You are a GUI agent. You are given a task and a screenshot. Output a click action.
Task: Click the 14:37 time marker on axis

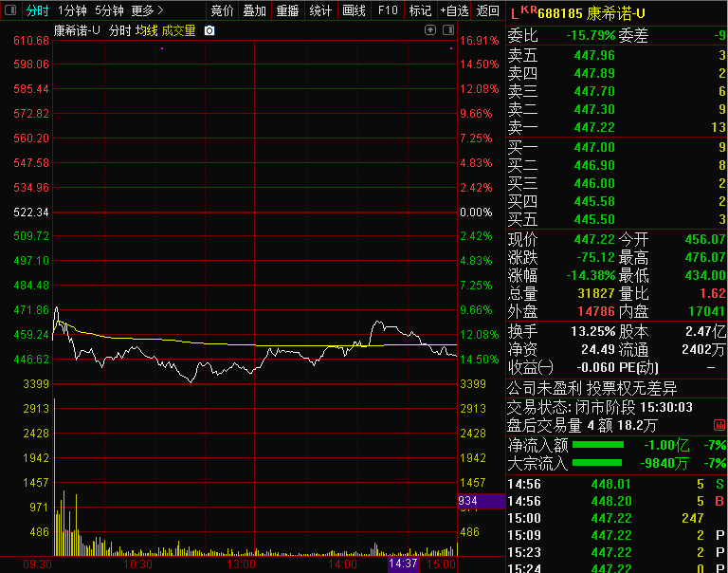(x=403, y=563)
